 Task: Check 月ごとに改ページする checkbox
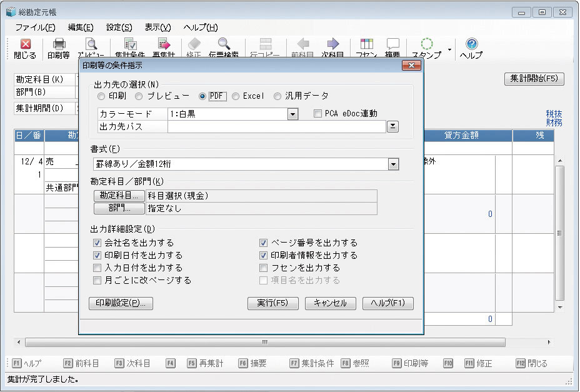97,281
